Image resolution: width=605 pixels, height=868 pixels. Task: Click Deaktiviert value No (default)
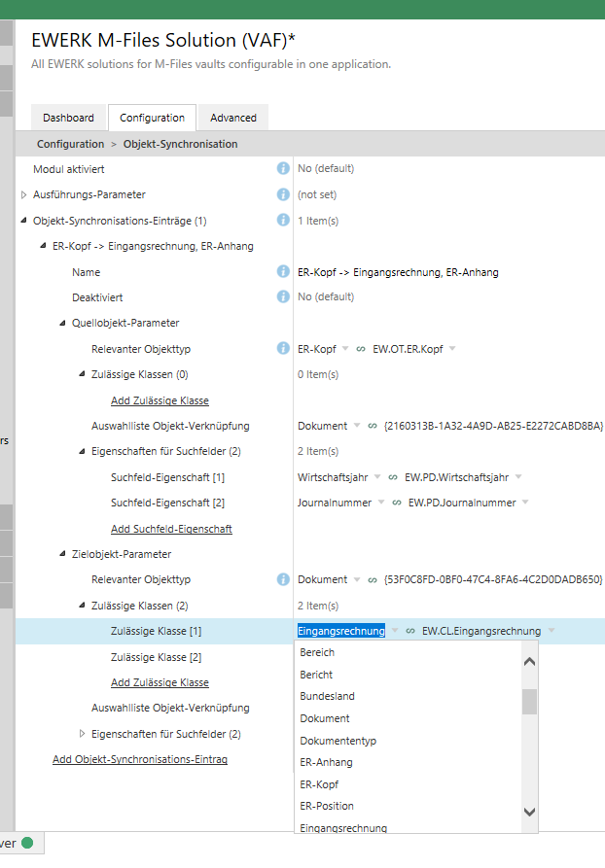coord(326,296)
